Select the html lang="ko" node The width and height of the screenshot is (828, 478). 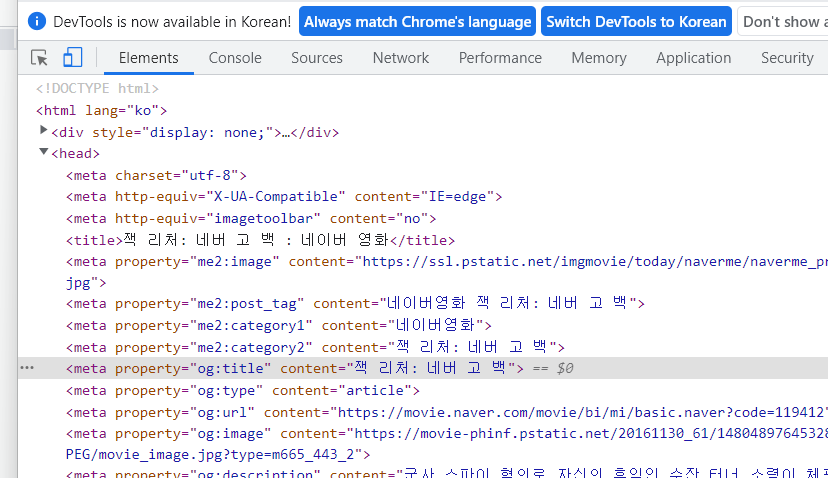pos(101,110)
